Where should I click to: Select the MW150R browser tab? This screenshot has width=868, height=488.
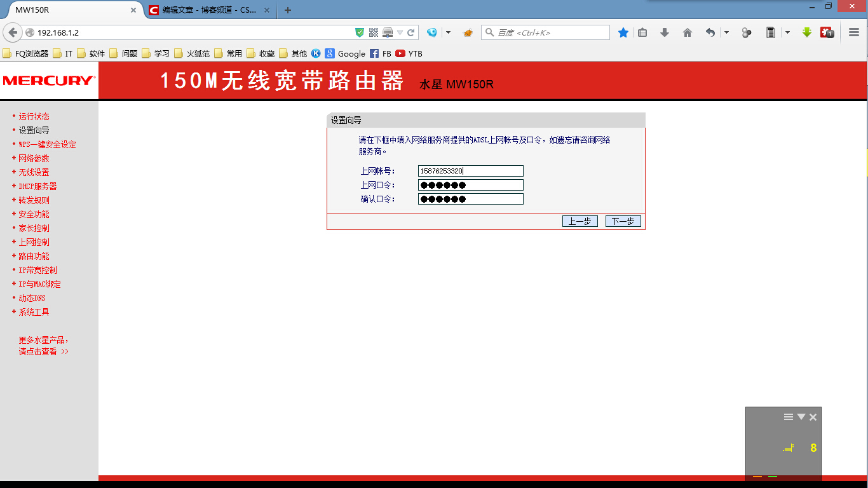coord(71,10)
